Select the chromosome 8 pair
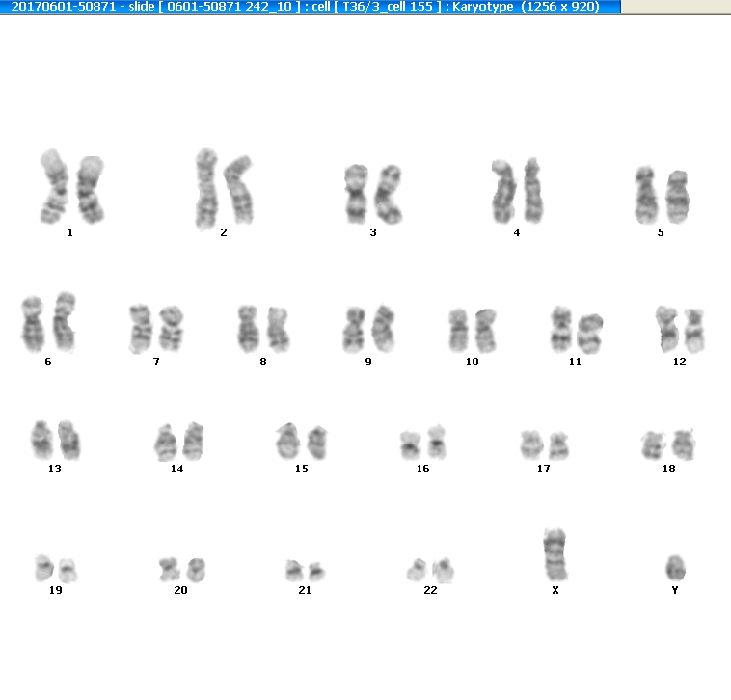This screenshot has width=731, height=700. pos(263,329)
